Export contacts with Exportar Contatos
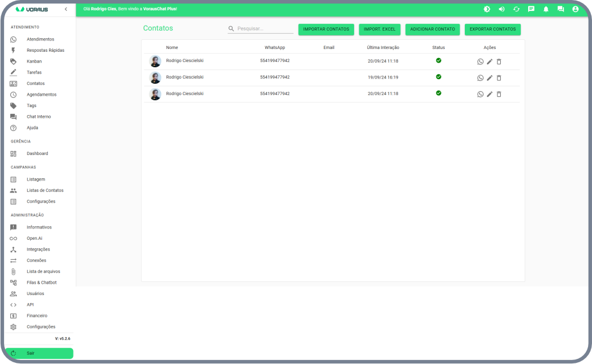Screen dimensions: 592x364 pos(492,29)
